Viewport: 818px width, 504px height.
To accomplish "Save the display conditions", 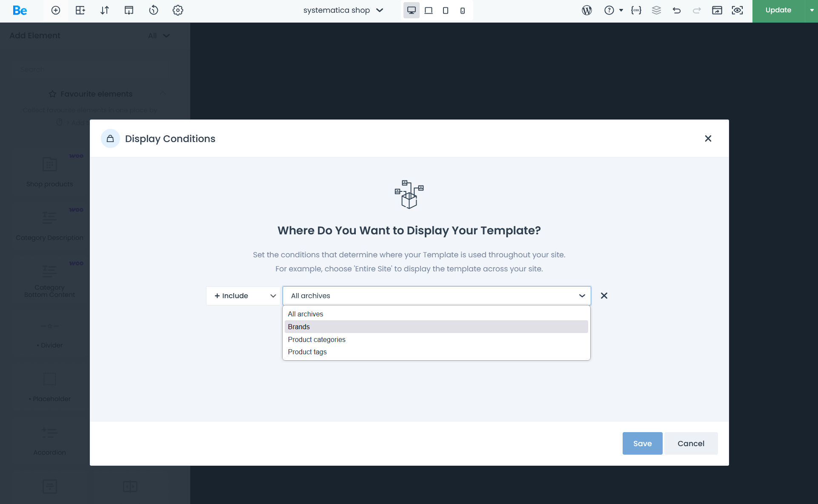I will point(642,443).
